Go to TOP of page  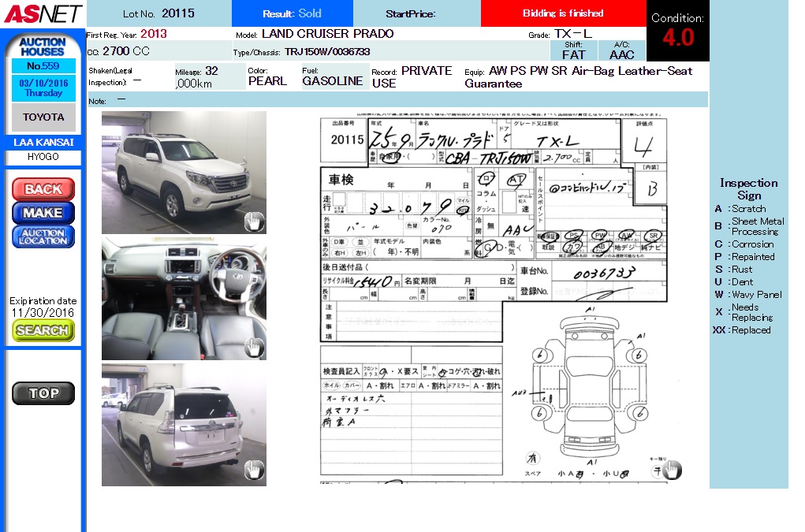click(x=43, y=393)
